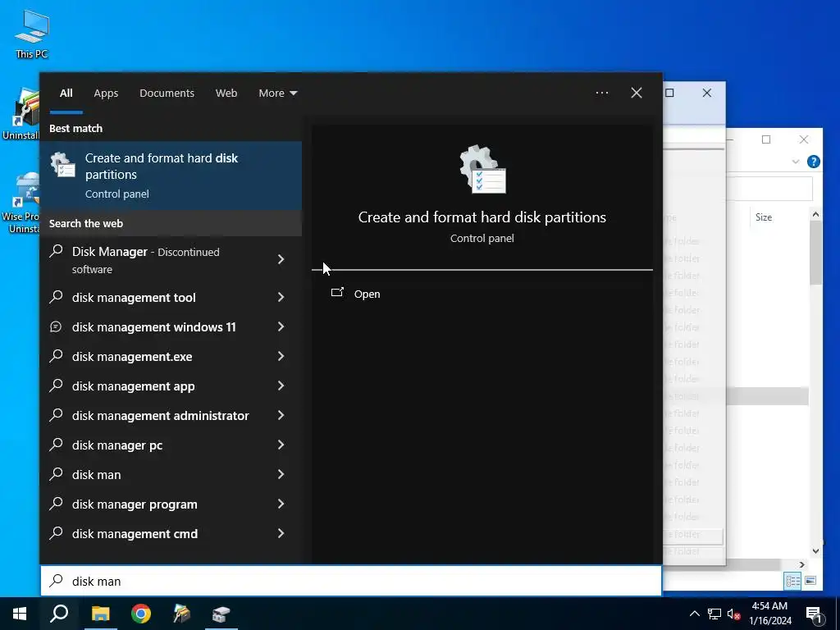Expand disk management.exe chevron
The image size is (840, 630).
point(281,356)
